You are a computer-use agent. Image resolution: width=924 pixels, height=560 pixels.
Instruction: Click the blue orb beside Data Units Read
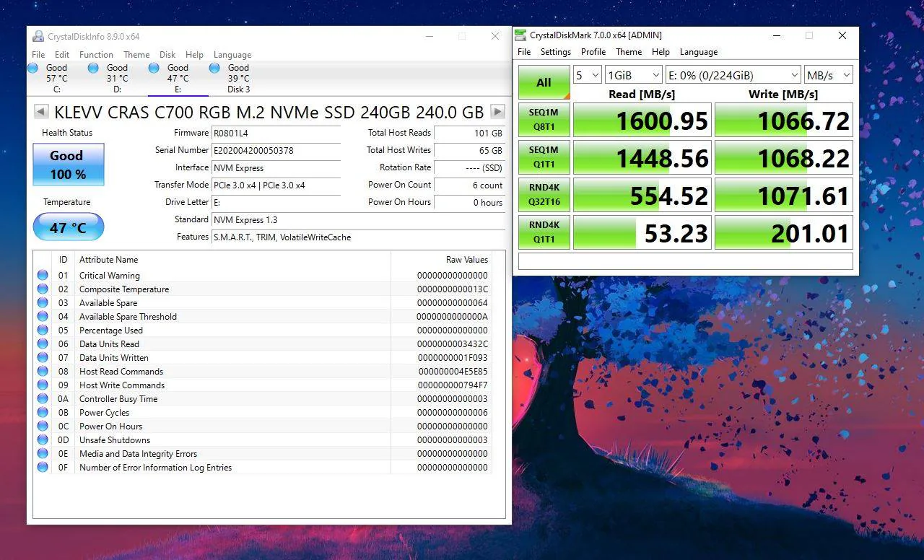(43, 344)
